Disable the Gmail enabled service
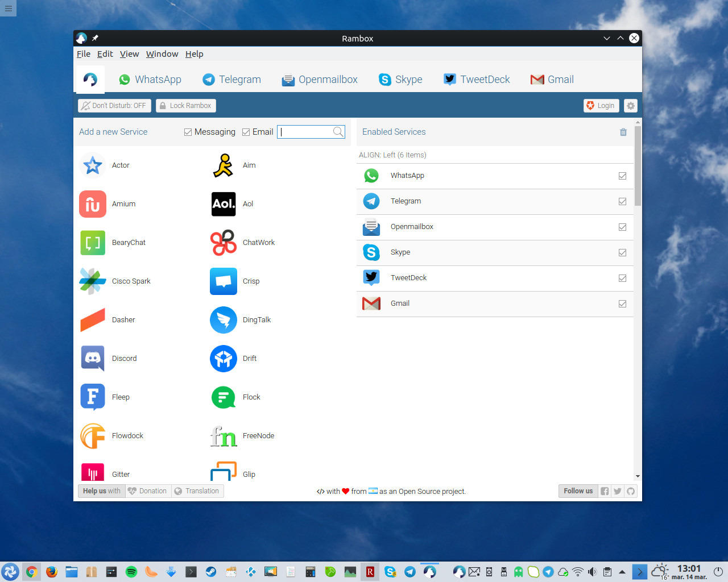The height and width of the screenshot is (582, 728). [x=622, y=304]
